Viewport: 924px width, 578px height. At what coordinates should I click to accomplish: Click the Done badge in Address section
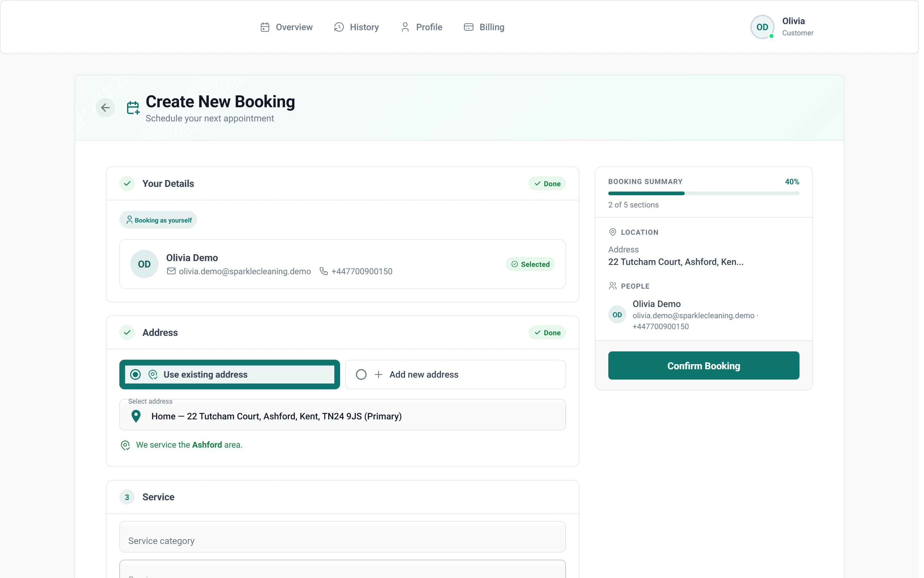(548, 333)
